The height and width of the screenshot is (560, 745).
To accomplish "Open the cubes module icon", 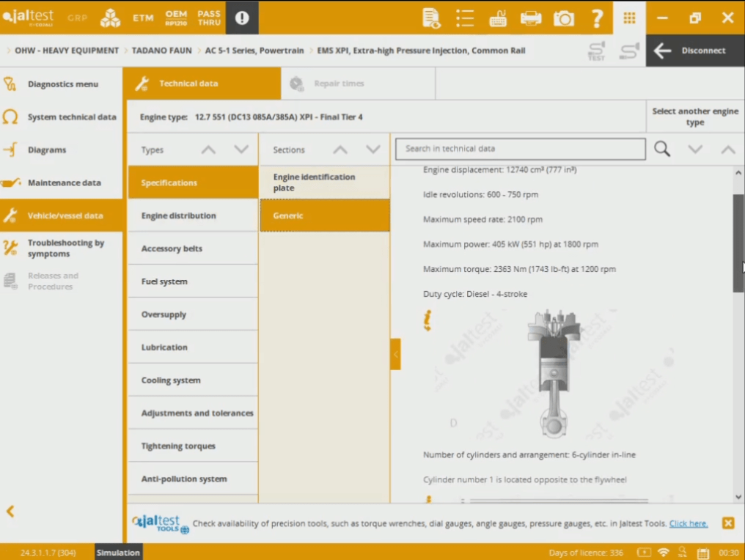I will pyautogui.click(x=110, y=18).
